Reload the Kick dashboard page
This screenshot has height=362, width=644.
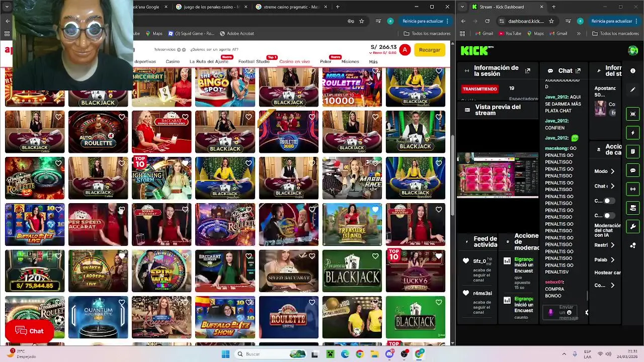point(487,21)
